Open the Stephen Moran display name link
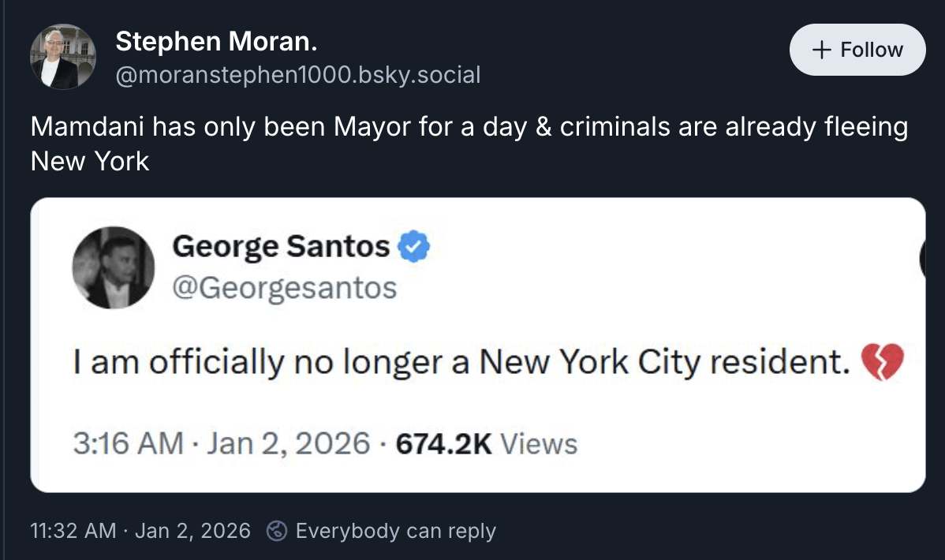This screenshot has height=560, width=945. tap(216, 42)
